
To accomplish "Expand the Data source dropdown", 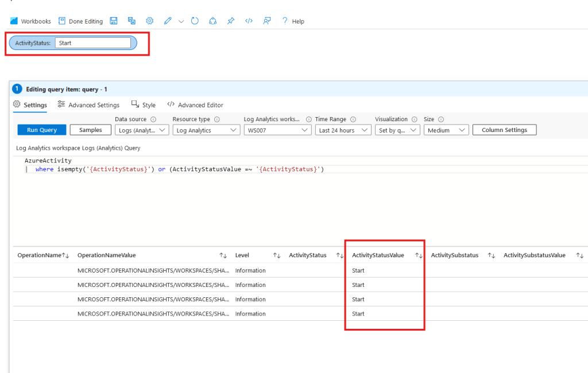I will tap(142, 130).
